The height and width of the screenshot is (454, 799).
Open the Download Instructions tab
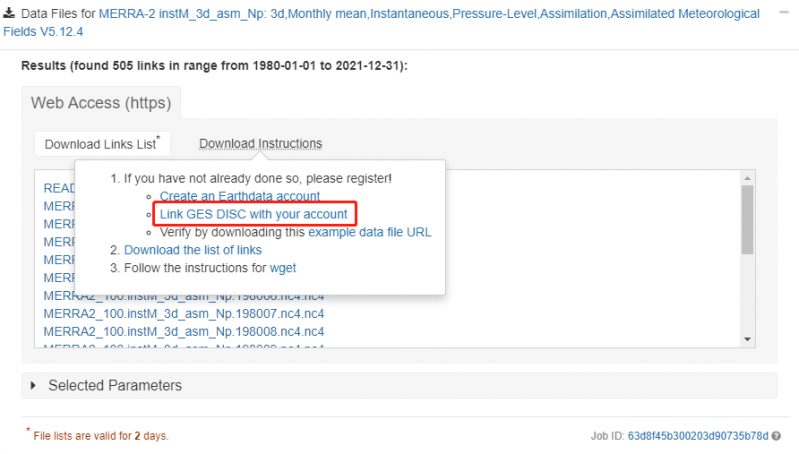point(260,143)
